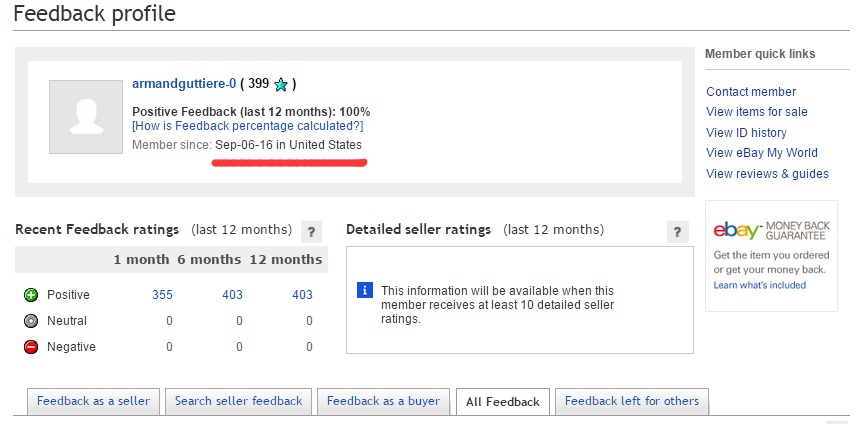Click the green Positive feedback icon
865x424 pixels.
31,295
